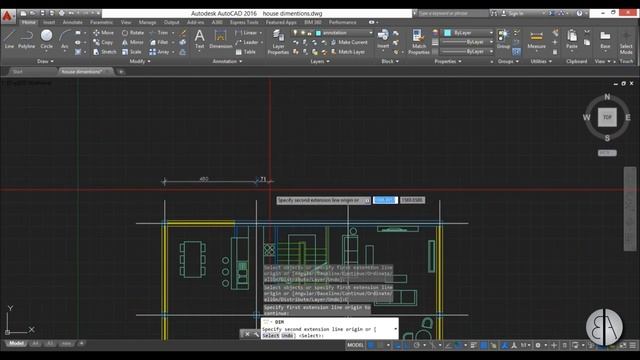The height and width of the screenshot is (360, 640).
Task: Click the Stretch tool
Action: 104,52
